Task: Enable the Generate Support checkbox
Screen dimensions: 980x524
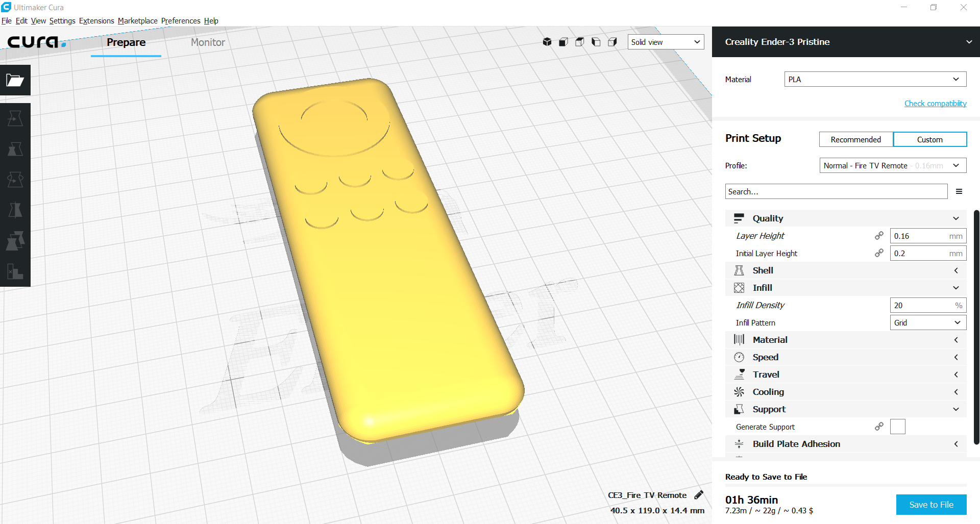Action: point(898,427)
